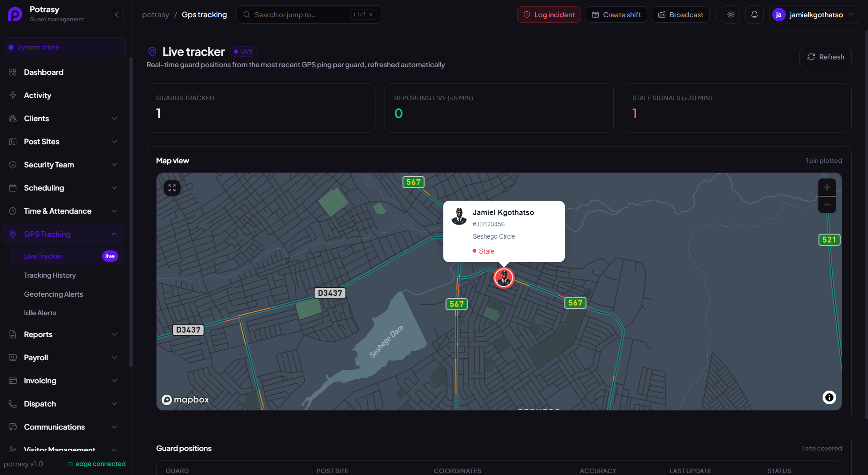Image resolution: width=868 pixels, height=475 pixels.
Task: Expand the Payroll menu
Action: (64, 357)
